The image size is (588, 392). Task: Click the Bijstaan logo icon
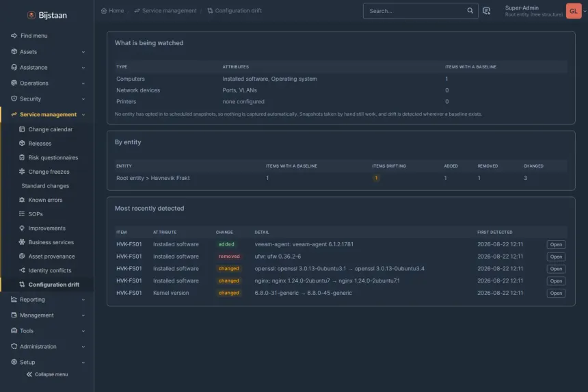pyautogui.click(x=31, y=15)
